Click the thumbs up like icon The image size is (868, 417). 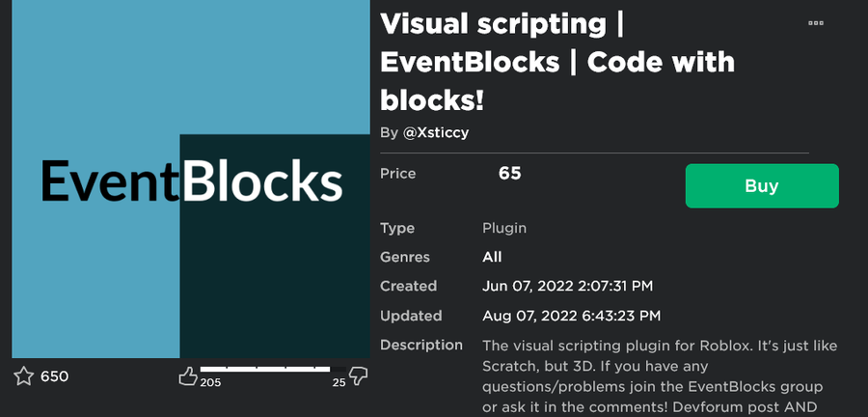187,375
